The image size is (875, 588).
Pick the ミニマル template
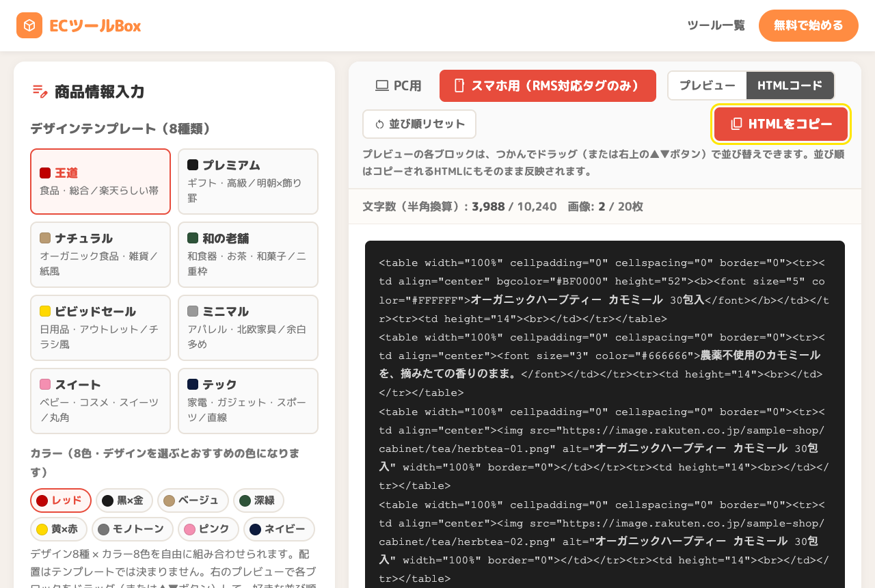[x=248, y=328]
